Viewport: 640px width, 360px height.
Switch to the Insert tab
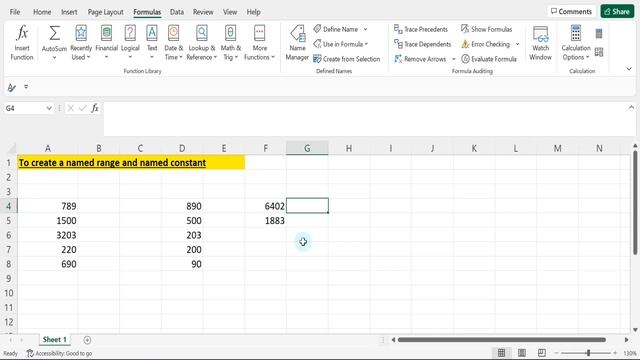pyautogui.click(x=69, y=12)
